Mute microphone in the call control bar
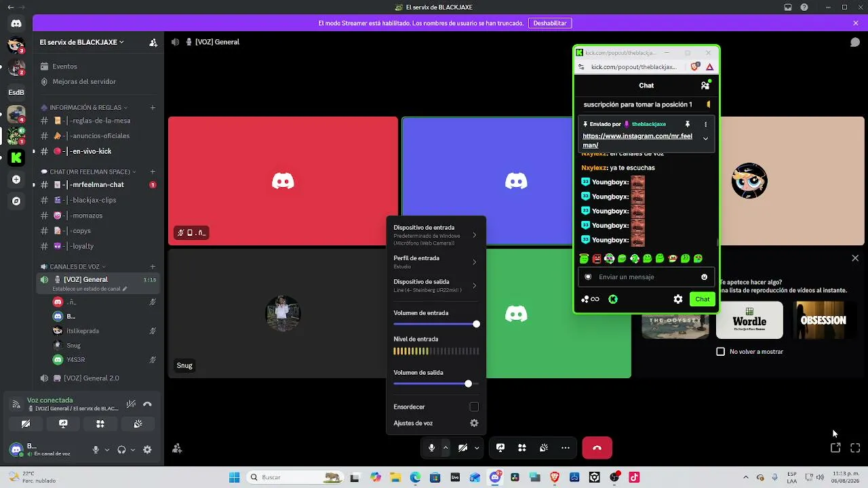 [x=431, y=448]
